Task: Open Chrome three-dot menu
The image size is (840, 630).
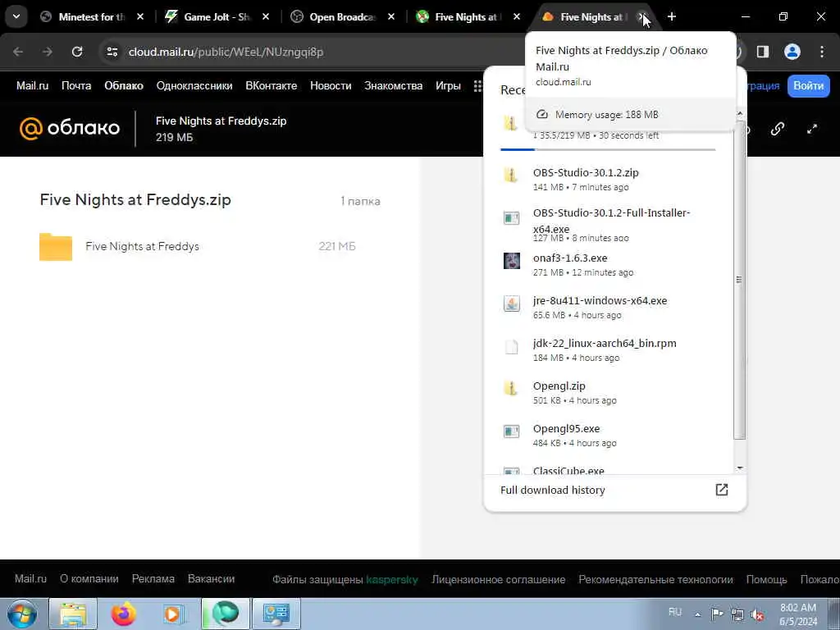Action: coord(822,52)
